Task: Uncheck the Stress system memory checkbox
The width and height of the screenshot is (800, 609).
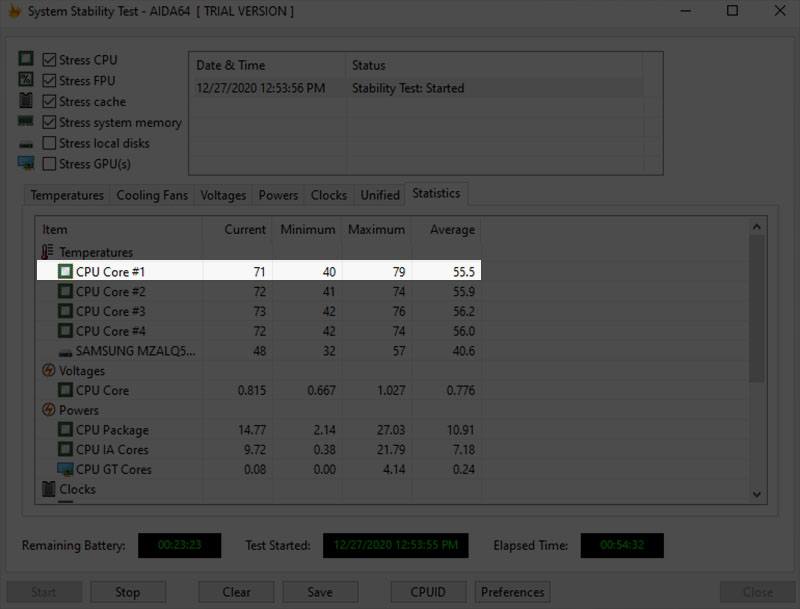Action: (49, 122)
